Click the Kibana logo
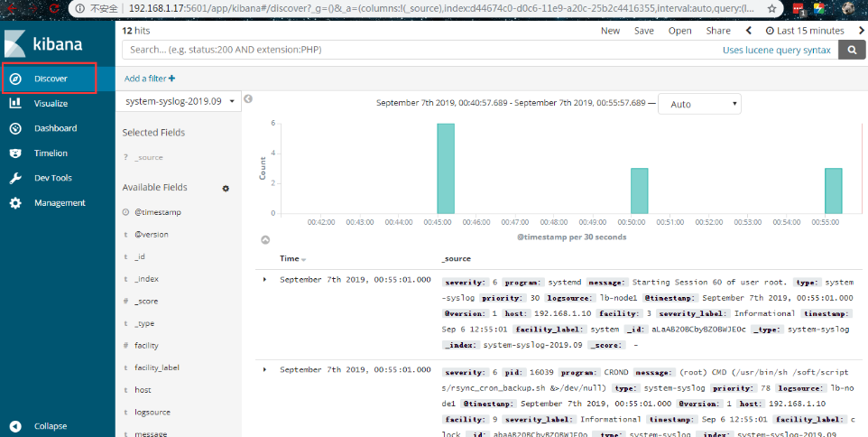This screenshot has height=437, width=868. tap(43, 44)
